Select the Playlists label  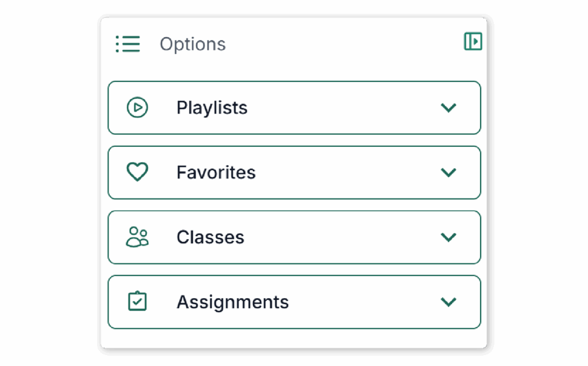click(x=212, y=108)
